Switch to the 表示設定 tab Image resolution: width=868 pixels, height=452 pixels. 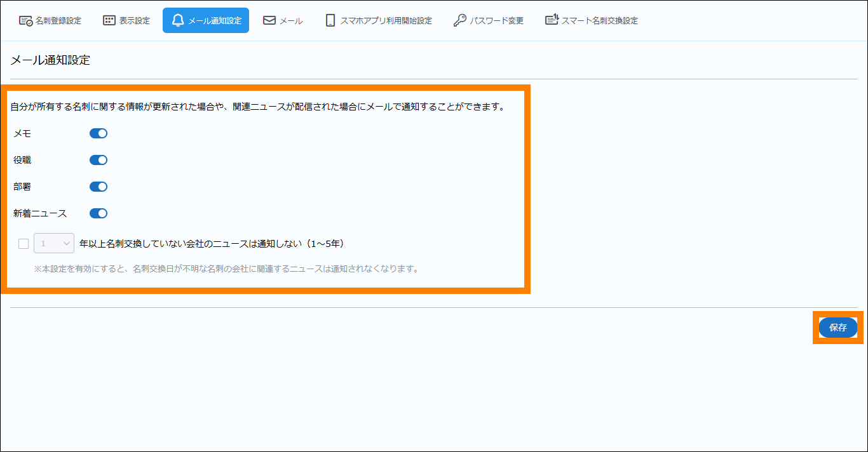click(134, 20)
